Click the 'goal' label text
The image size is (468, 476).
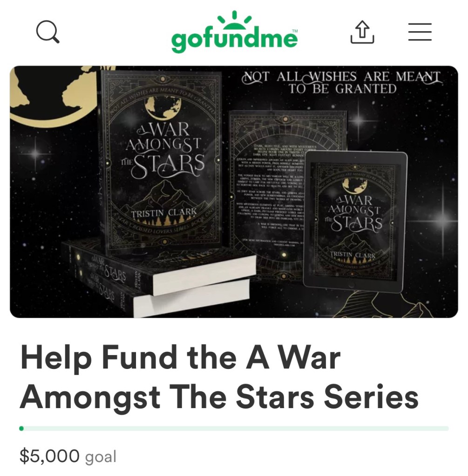101,457
